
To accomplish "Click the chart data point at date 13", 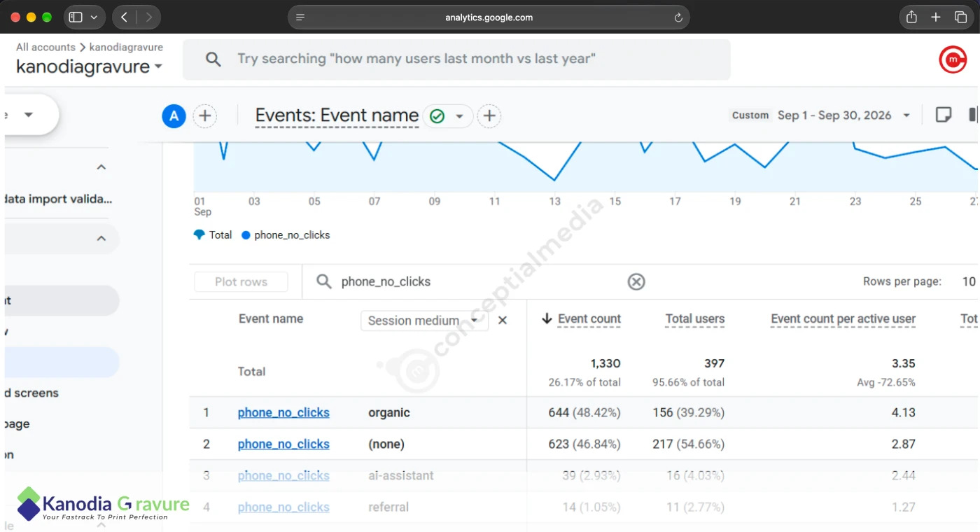I will pyautogui.click(x=555, y=181).
